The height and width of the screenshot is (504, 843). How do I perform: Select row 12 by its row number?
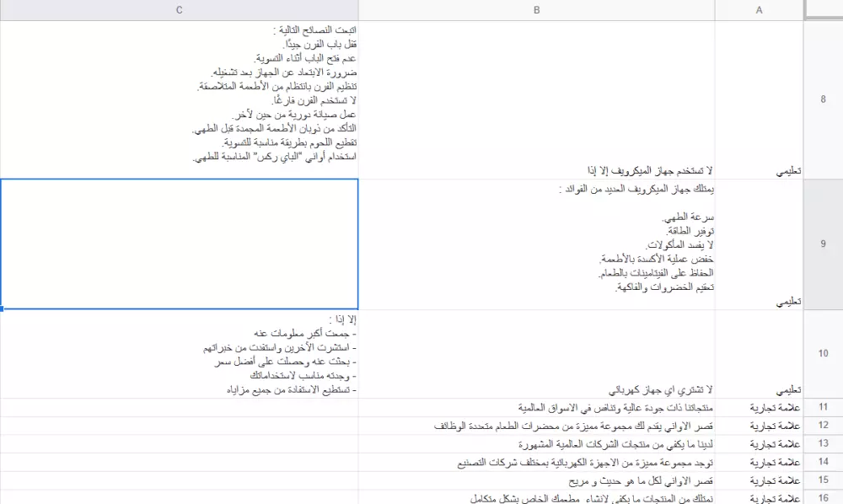tap(822, 426)
